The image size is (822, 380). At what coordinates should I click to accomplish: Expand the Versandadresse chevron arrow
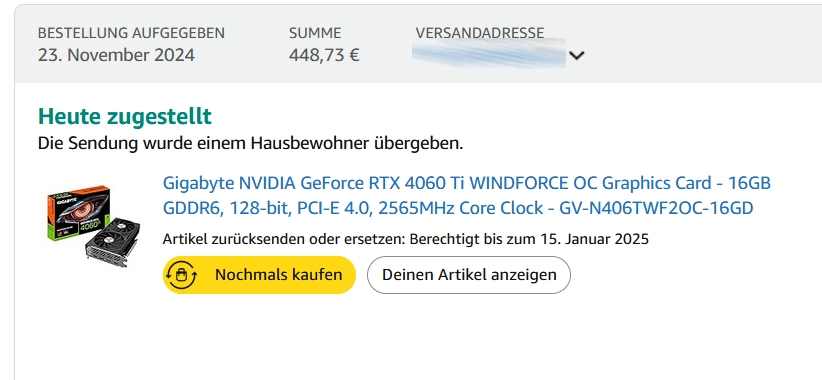click(577, 55)
